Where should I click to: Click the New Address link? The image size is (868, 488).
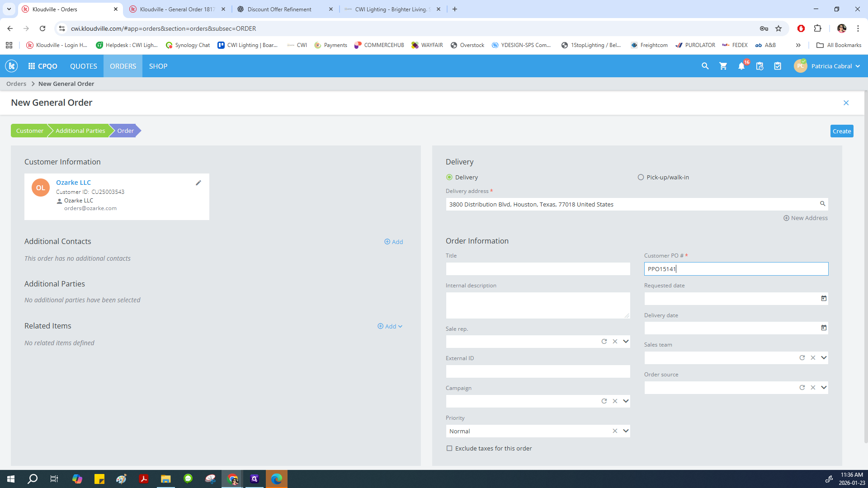(x=806, y=218)
